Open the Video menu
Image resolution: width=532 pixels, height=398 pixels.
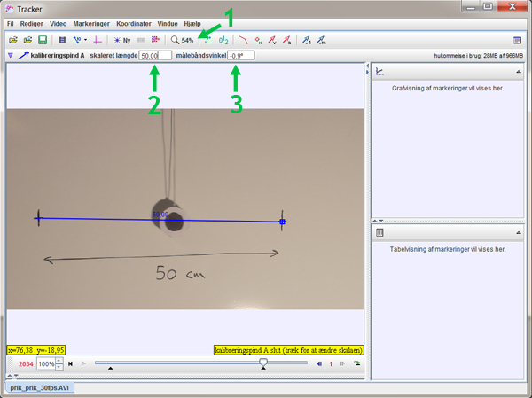pyautogui.click(x=58, y=24)
